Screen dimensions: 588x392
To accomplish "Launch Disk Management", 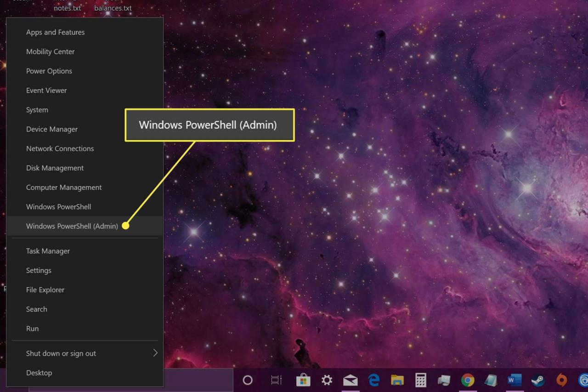I will coord(85,168).
